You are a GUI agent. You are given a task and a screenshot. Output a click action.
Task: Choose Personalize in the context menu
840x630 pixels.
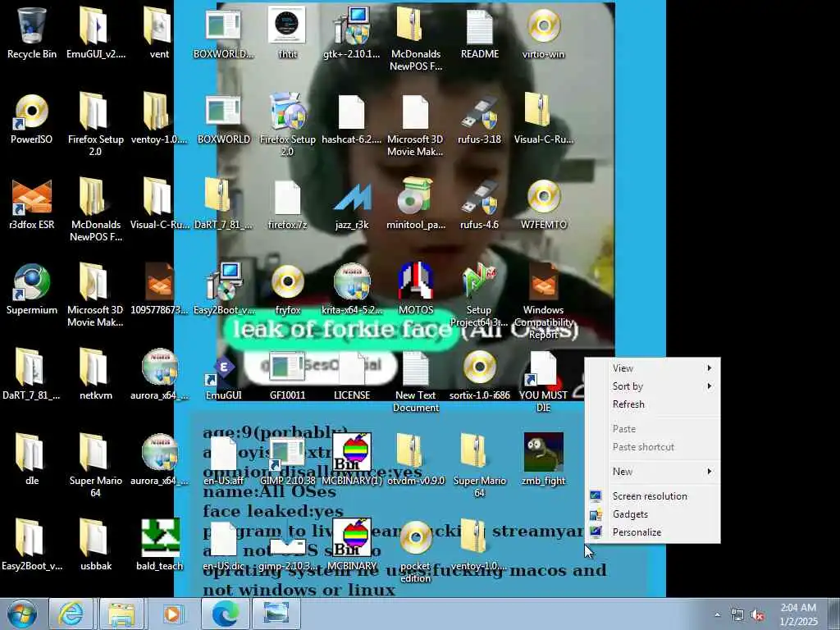click(652, 532)
